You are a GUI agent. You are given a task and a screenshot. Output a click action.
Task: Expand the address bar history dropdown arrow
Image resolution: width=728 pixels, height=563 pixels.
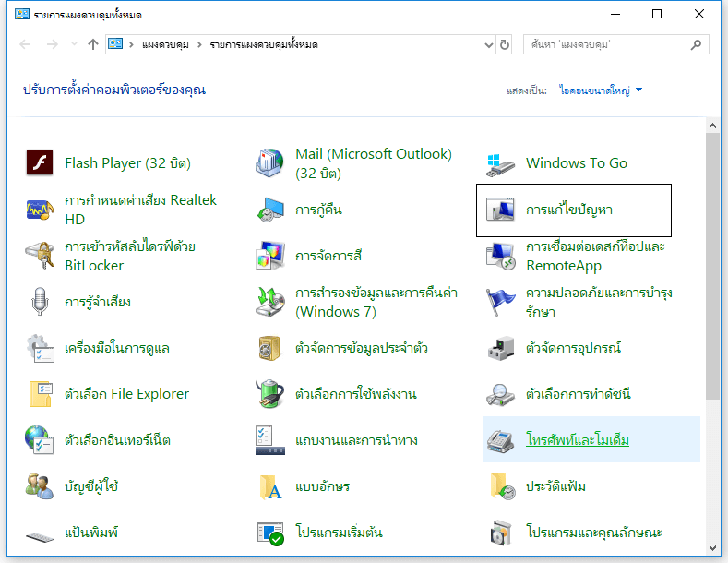pos(488,45)
